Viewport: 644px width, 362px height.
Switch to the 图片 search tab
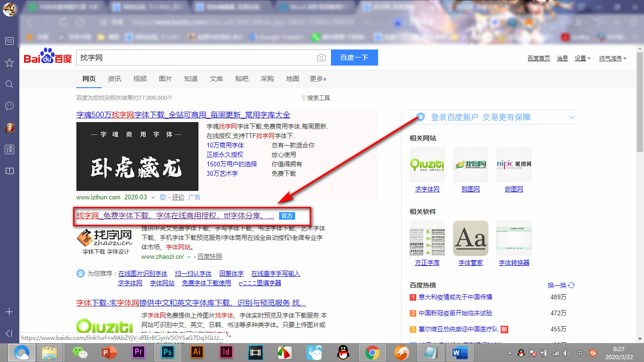165,79
